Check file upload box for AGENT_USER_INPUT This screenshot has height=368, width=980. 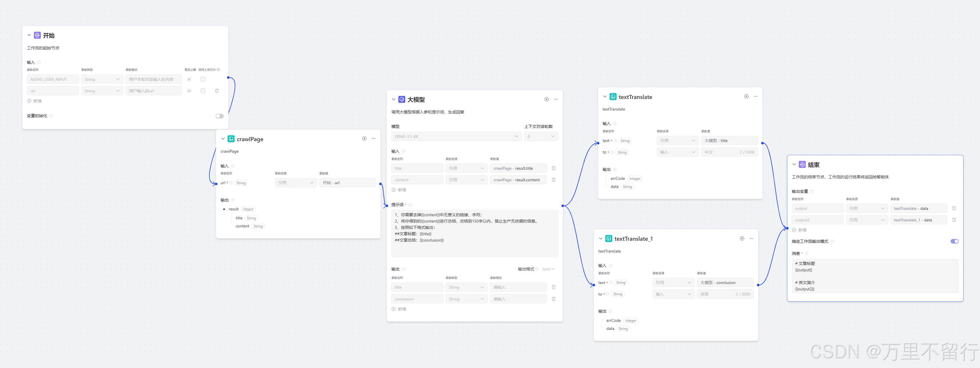(203, 79)
